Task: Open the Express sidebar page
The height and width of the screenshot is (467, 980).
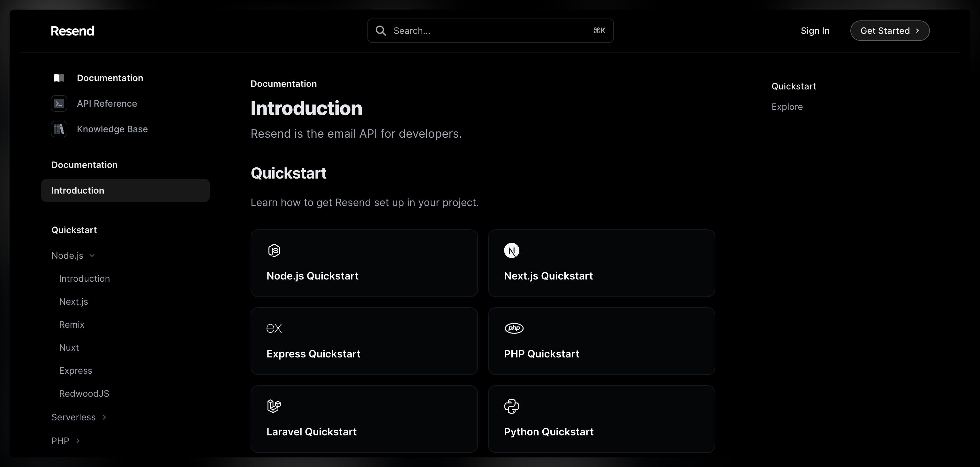Action: coord(75,371)
